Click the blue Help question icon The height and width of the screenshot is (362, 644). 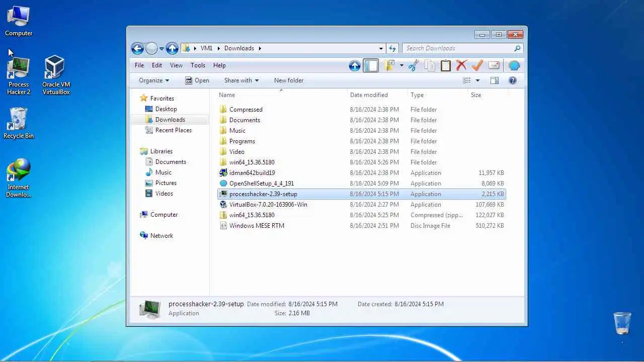pos(513,80)
